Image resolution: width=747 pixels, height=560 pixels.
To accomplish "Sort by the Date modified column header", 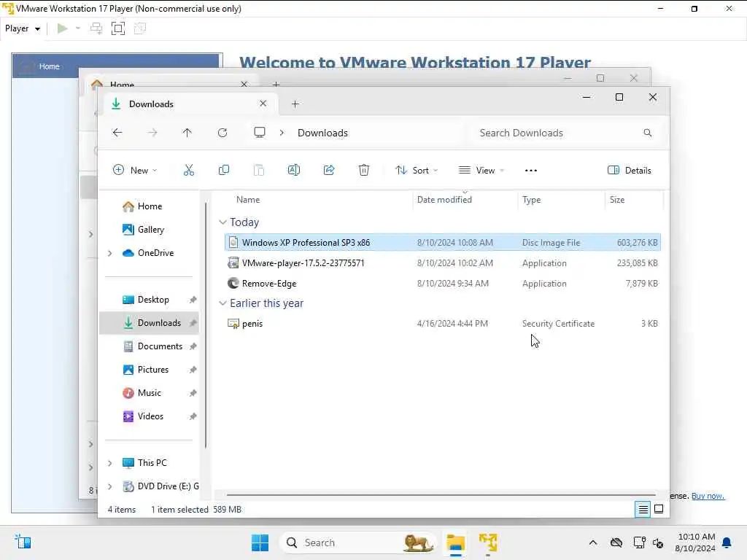I will pos(465,200).
